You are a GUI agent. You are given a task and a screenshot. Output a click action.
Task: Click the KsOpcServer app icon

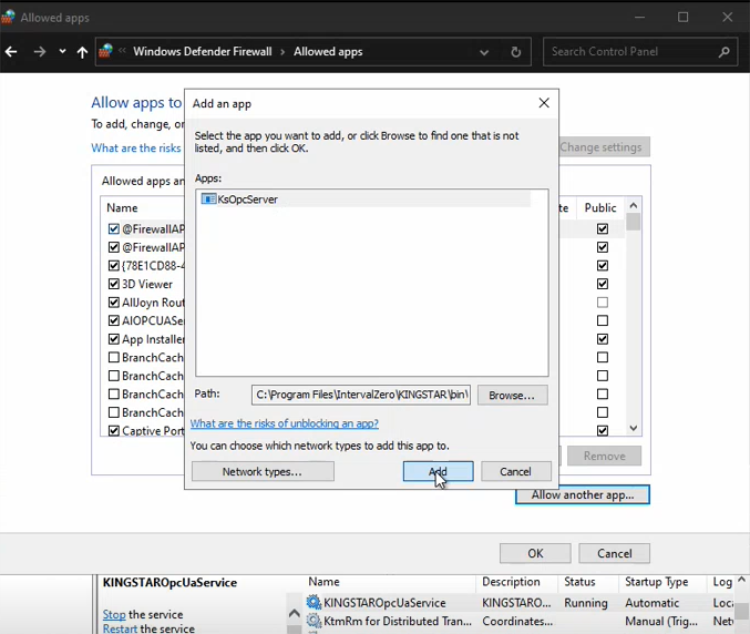tap(209, 199)
